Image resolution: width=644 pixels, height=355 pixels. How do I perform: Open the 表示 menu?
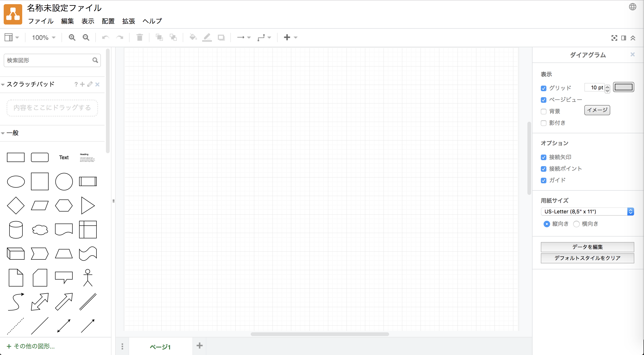pos(88,21)
